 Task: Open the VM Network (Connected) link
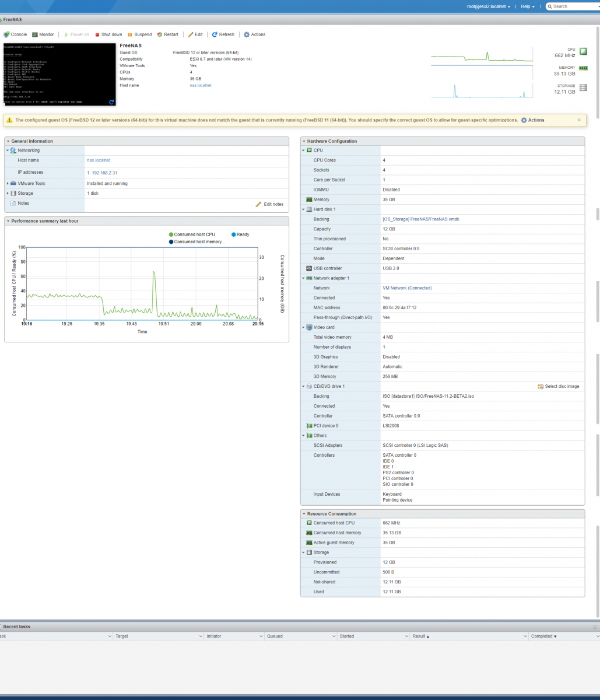point(408,288)
